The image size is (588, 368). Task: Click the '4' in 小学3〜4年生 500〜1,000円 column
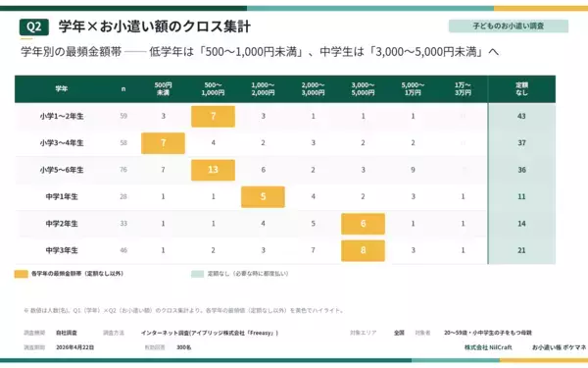pyautogui.click(x=213, y=143)
